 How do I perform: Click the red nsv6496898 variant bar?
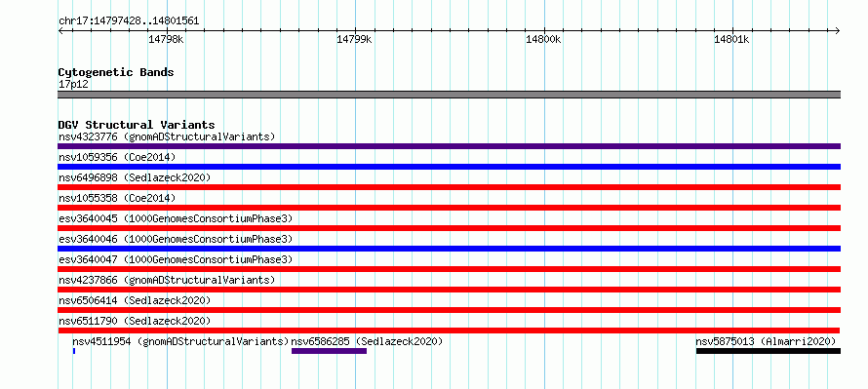tap(449, 187)
